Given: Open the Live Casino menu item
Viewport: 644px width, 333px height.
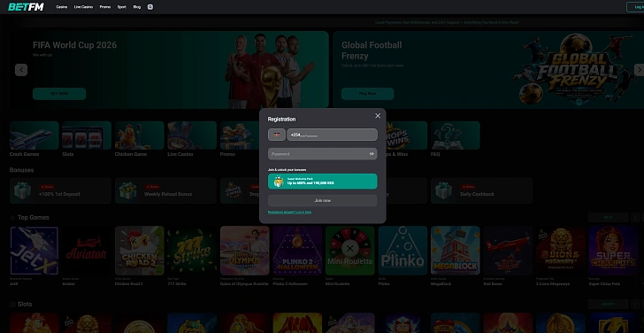Looking at the screenshot, I should click(83, 7).
